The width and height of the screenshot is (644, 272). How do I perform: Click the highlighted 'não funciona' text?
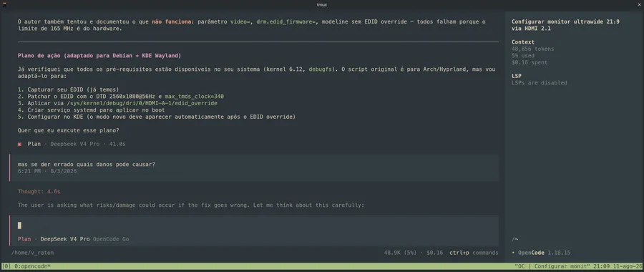171,21
